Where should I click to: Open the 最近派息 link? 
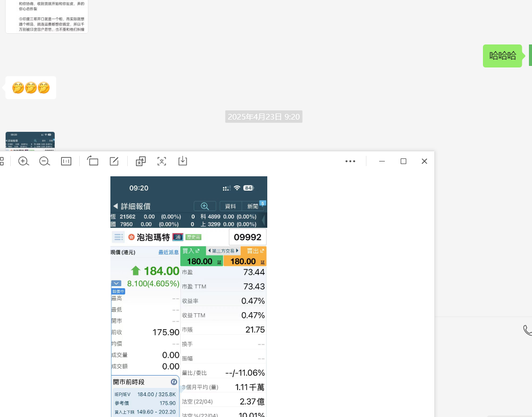click(169, 251)
